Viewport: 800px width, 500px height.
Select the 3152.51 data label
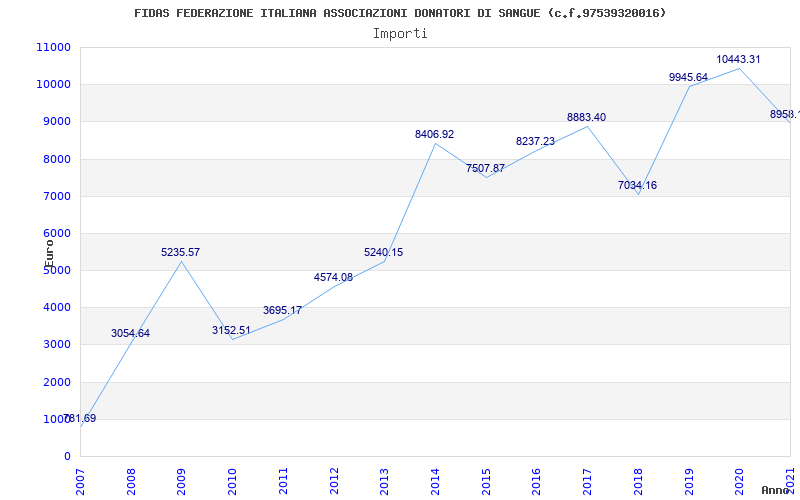[231, 331]
